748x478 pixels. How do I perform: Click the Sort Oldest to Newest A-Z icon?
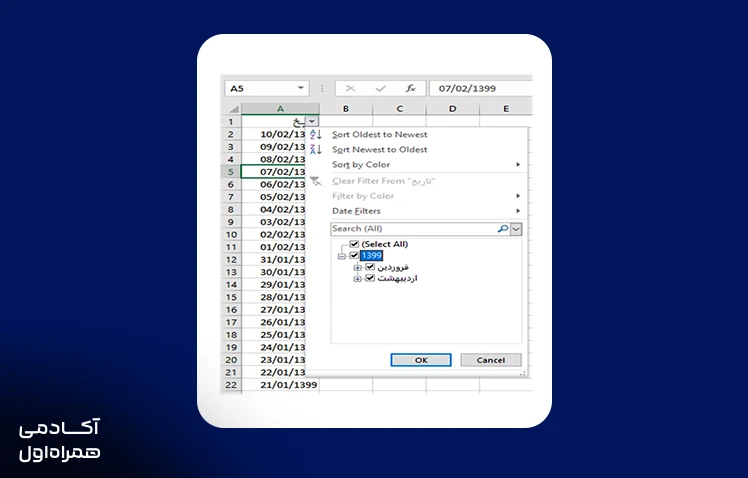click(316, 135)
